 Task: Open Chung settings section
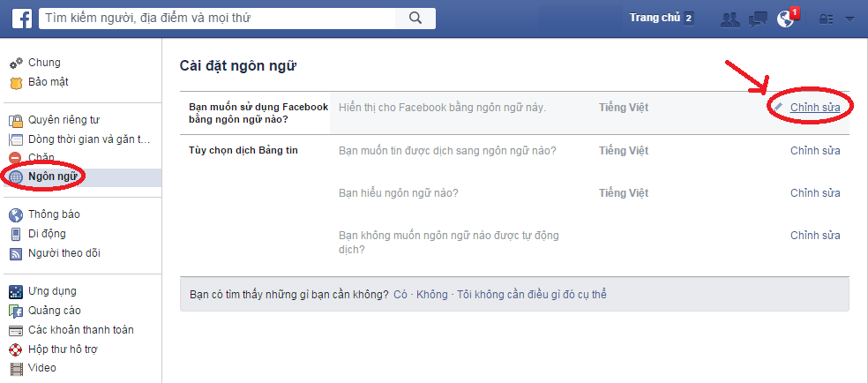coord(44,63)
